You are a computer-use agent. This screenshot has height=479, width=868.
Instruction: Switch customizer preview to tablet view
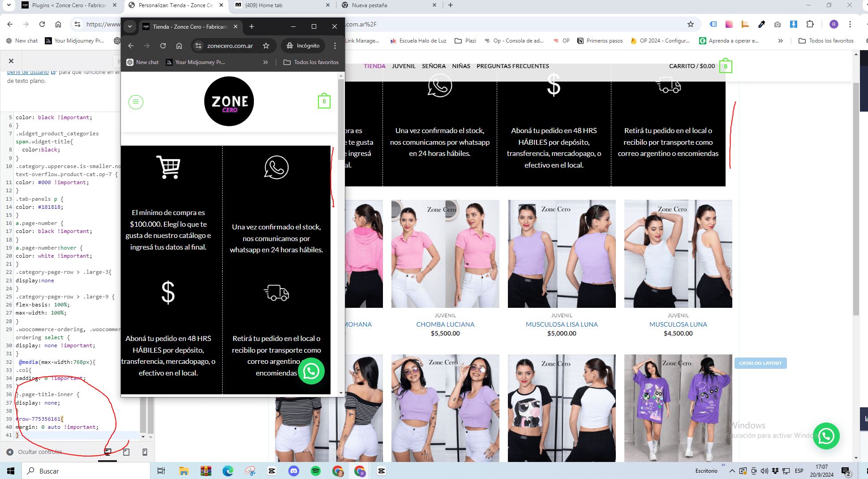[126, 452]
